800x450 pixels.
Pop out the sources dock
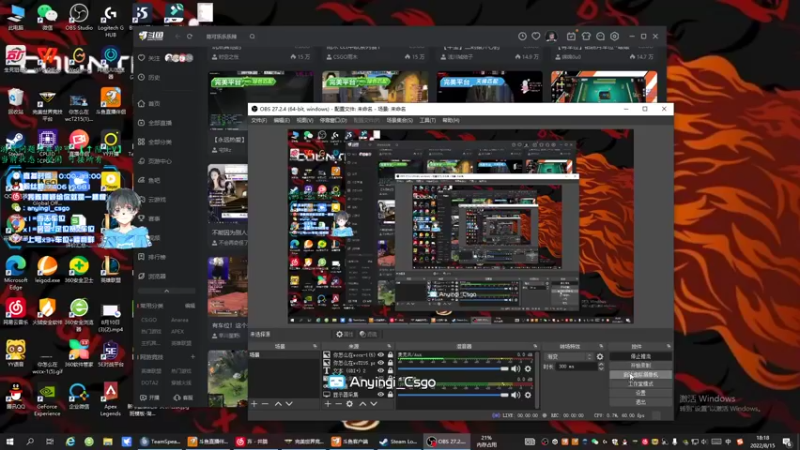coord(389,346)
